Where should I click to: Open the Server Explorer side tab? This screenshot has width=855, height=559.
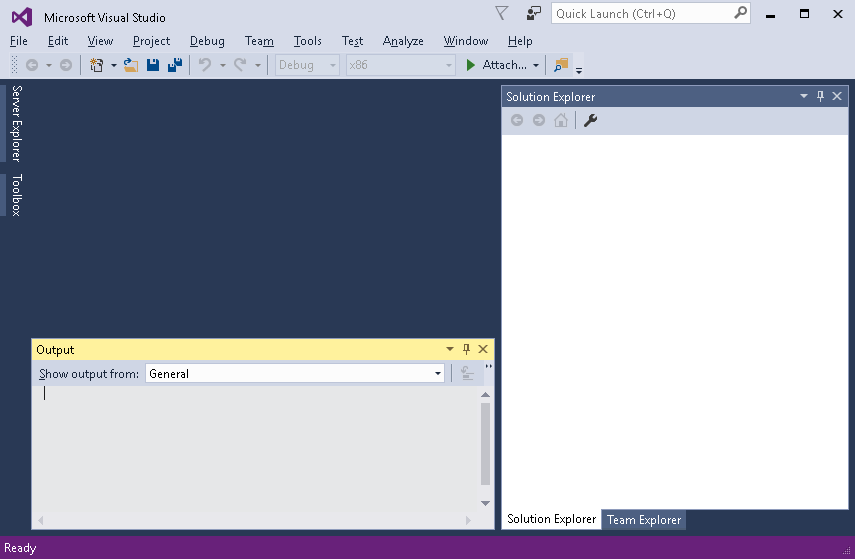pos(16,123)
